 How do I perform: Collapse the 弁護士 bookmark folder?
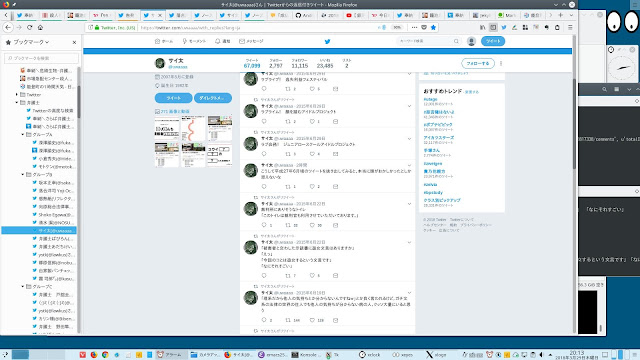pos(17,102)
